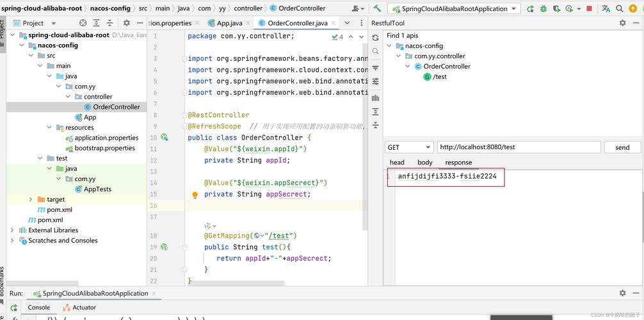Switch to the application.properties editor tab

coord(170,23)
